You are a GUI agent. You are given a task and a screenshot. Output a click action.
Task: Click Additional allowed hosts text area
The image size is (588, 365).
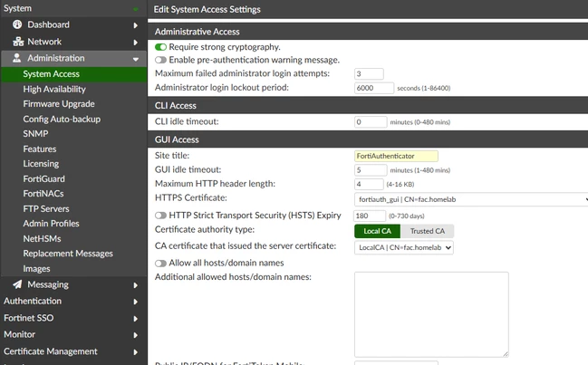pyautogui.click(x=431, y=314)
